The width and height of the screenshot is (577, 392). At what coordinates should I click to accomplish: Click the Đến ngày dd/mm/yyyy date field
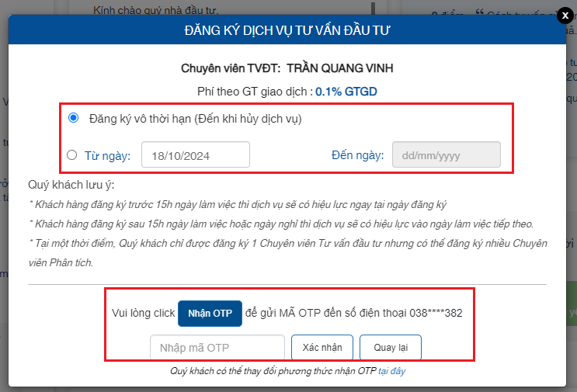(x=446, y=154)
